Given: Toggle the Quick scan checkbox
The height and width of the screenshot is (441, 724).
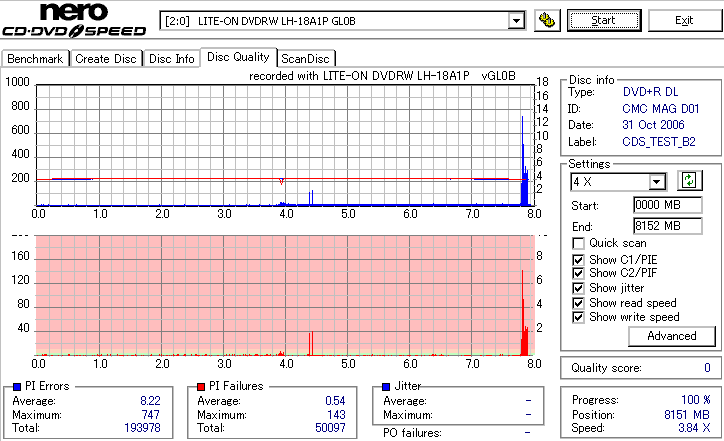Looking at the screenshot, I should 578,243.
